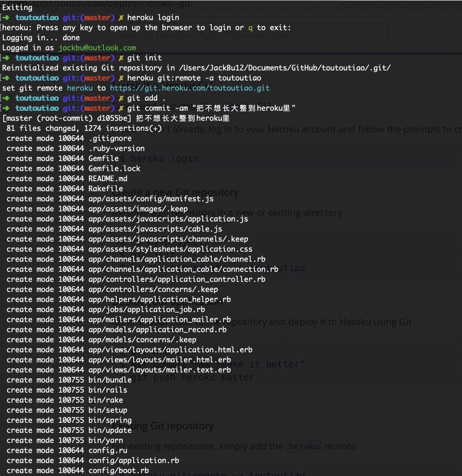The image size is (462, 476).
Task: Click the app/assets/config/manifest.js entry
Action: click(x=151, y=199)
